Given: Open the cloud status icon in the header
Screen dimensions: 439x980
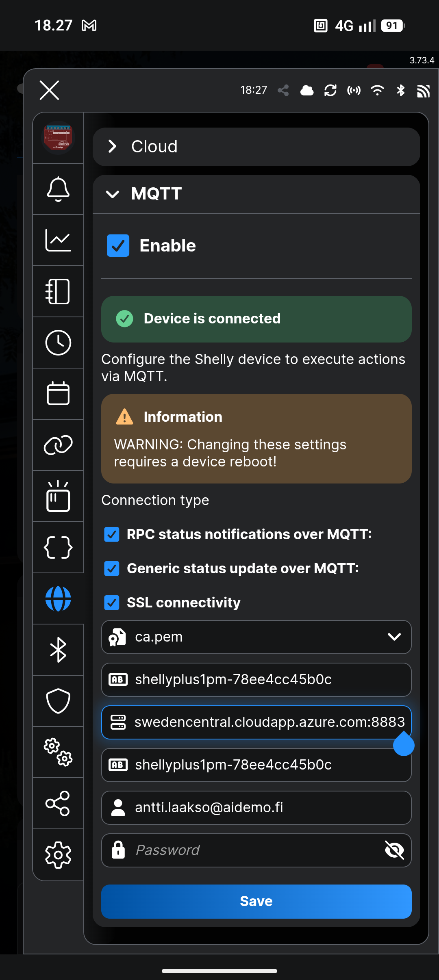Looking at the screenshot, I should tap(307, 90).
